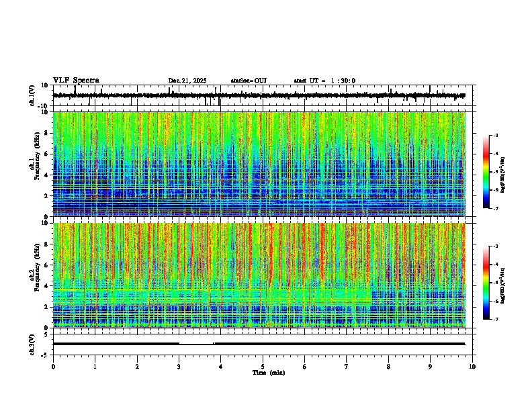Click time axis tick label "8"

pyautogui.click(x=388, y=367)
